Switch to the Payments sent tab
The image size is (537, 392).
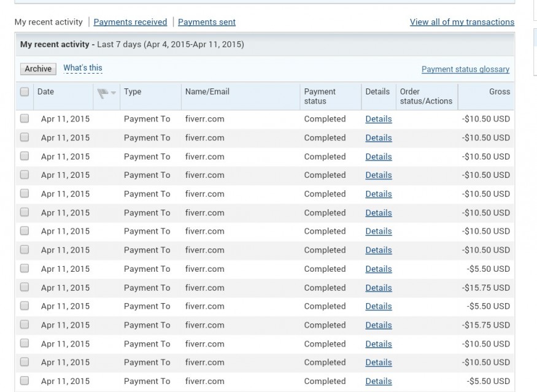(207, 22)
